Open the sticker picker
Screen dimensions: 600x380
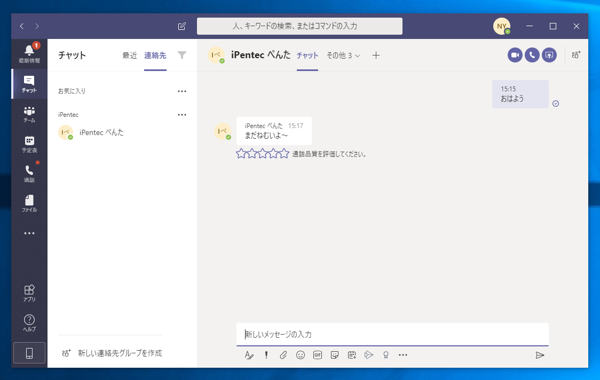coord(334,355)
